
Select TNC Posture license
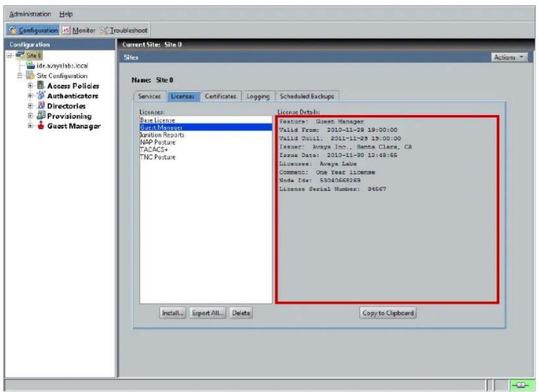click(206, 157)
